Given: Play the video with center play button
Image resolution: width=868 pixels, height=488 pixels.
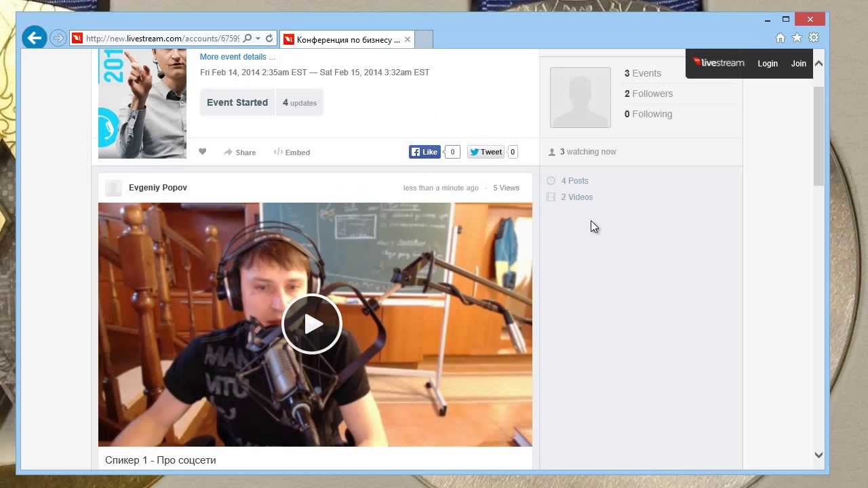Looking at the screenshot, I should 312,324.
